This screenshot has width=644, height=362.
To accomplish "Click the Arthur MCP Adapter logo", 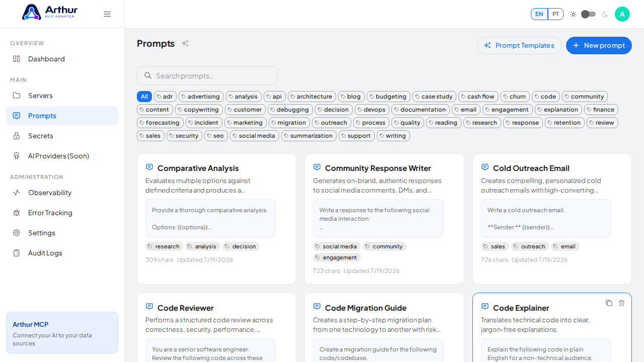I will 50,12.
